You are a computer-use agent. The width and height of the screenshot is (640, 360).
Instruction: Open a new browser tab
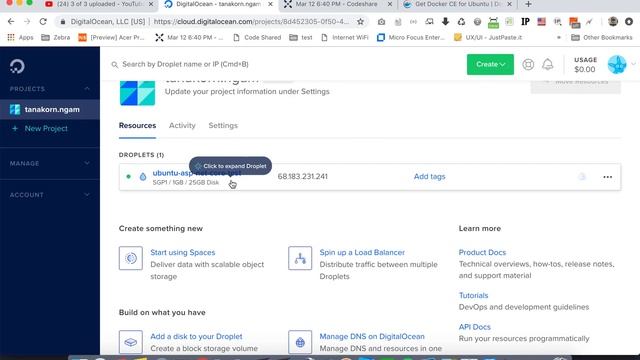(528, 4)
